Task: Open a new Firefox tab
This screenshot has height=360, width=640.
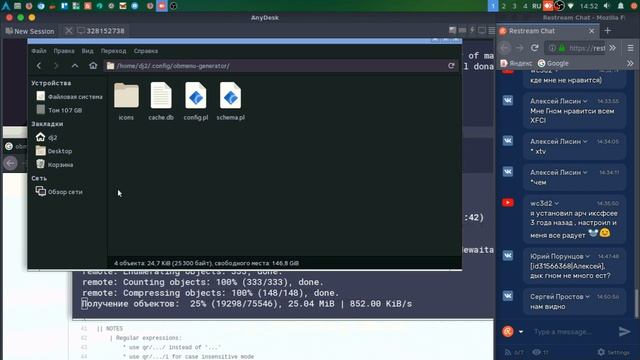Action: 607,31
